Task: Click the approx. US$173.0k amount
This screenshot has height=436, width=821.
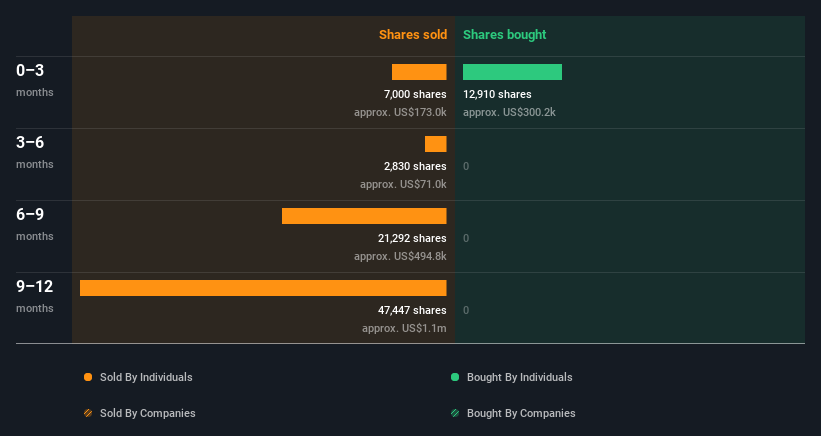Action: 400,112
